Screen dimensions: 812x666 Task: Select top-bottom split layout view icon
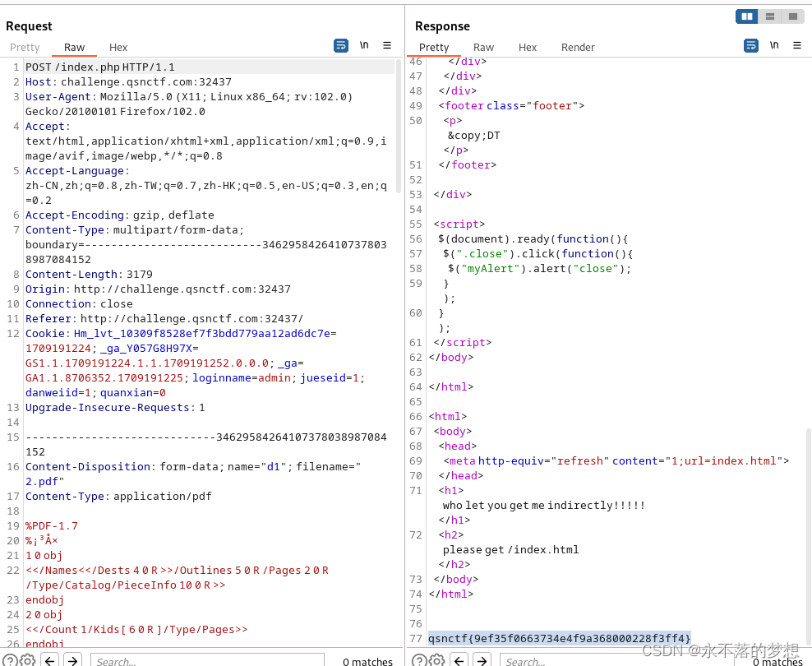click(770, 16)
